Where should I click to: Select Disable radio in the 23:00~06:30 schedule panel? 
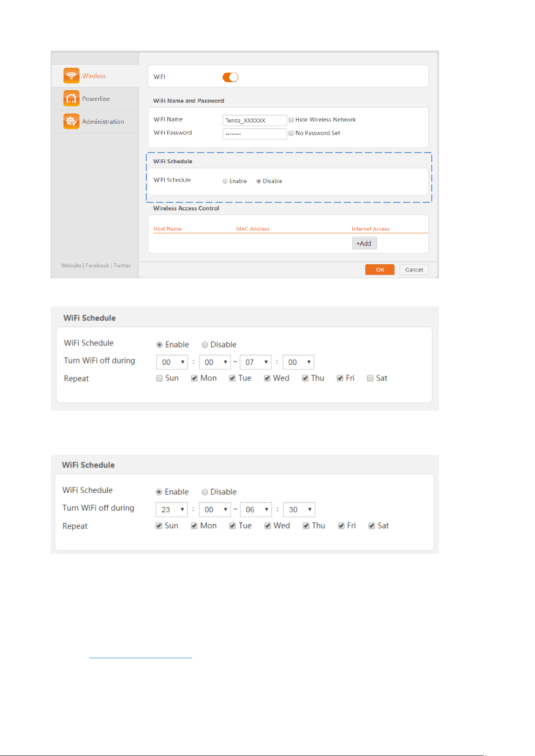pyautogui.click(x=205, y=492)
